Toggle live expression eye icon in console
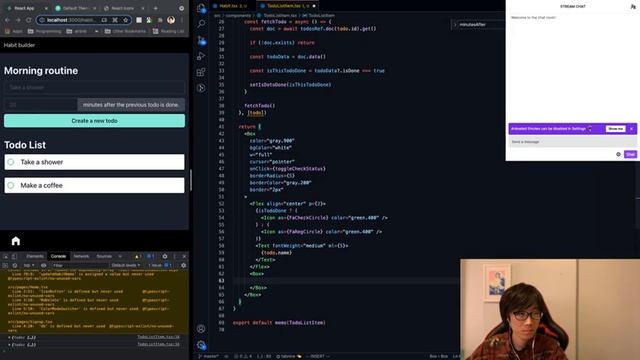 [x=44, y=265]
